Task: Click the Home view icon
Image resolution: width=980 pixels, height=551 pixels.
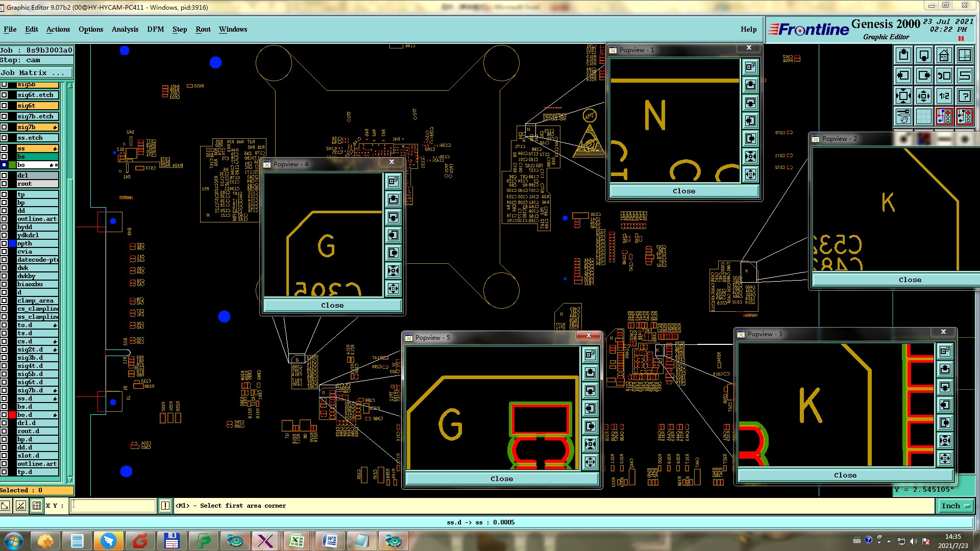Action: [944, 55]
